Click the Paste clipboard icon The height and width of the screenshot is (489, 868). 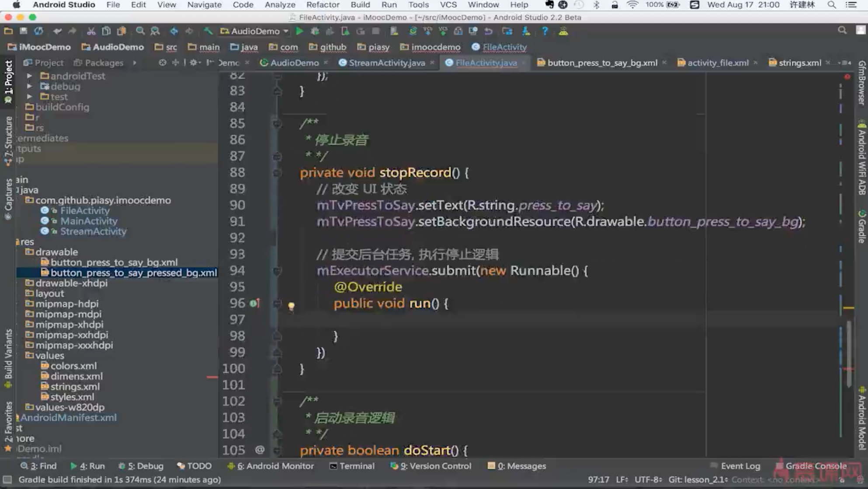(x=122, y=31)
